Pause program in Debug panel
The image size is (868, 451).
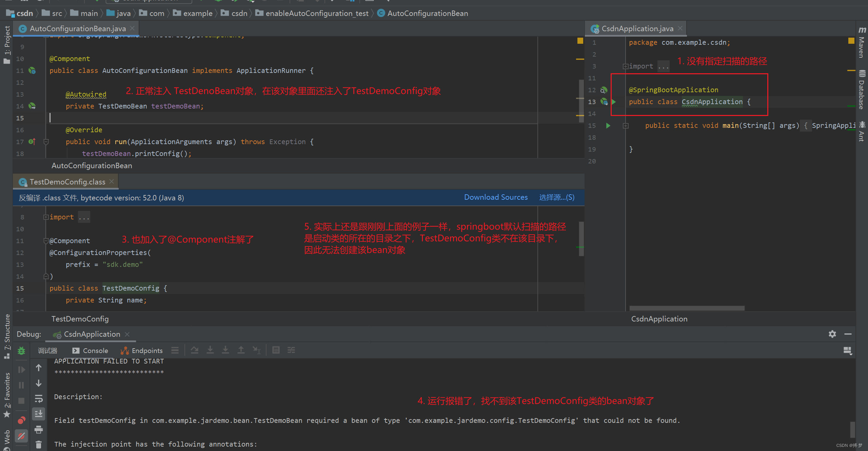click(x=21, y=385)
